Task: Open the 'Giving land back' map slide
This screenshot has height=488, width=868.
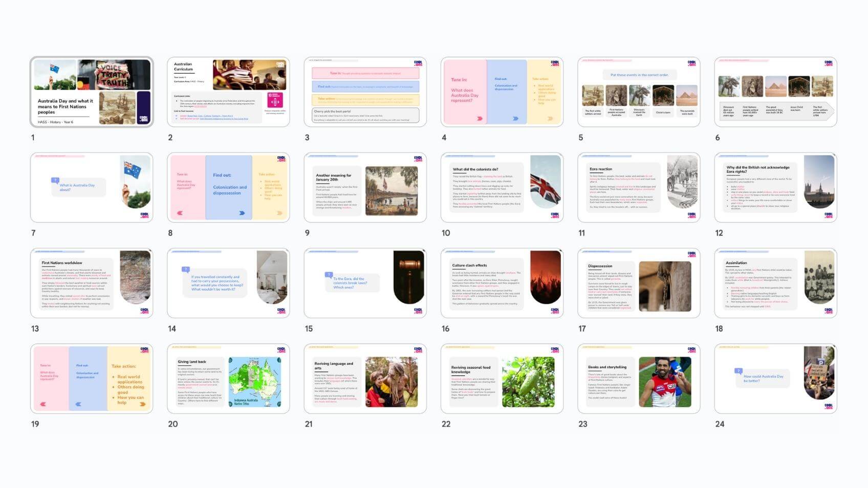Action: 228,379
